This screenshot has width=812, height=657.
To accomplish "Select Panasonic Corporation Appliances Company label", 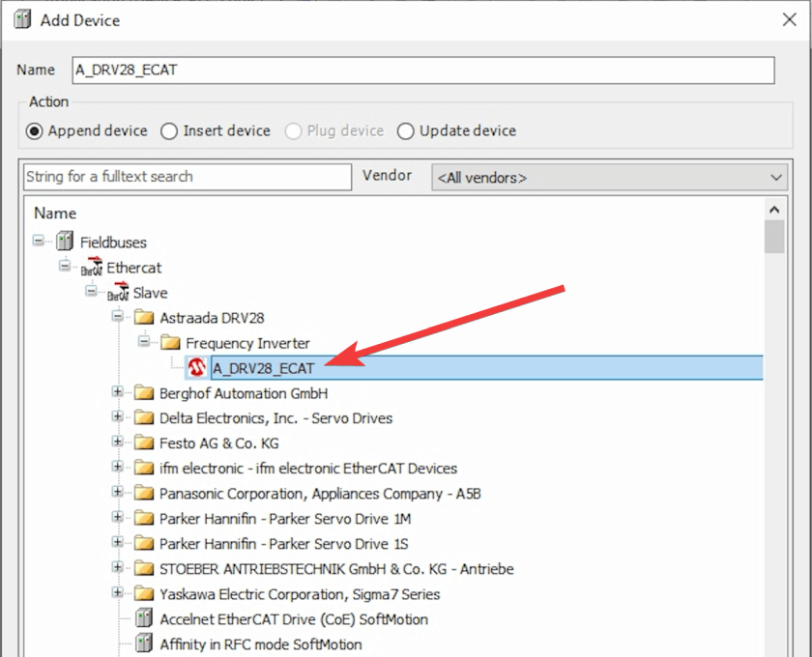I will point(320,494).
